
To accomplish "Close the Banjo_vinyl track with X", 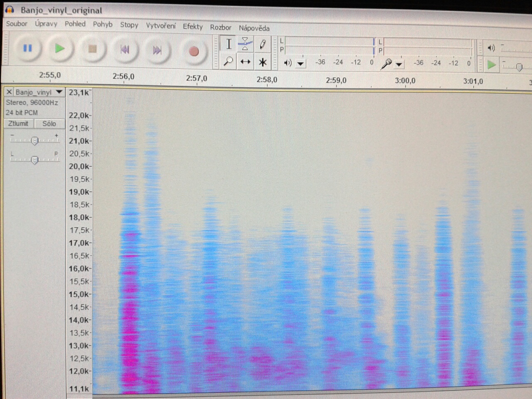I will (x=9, y=92).
